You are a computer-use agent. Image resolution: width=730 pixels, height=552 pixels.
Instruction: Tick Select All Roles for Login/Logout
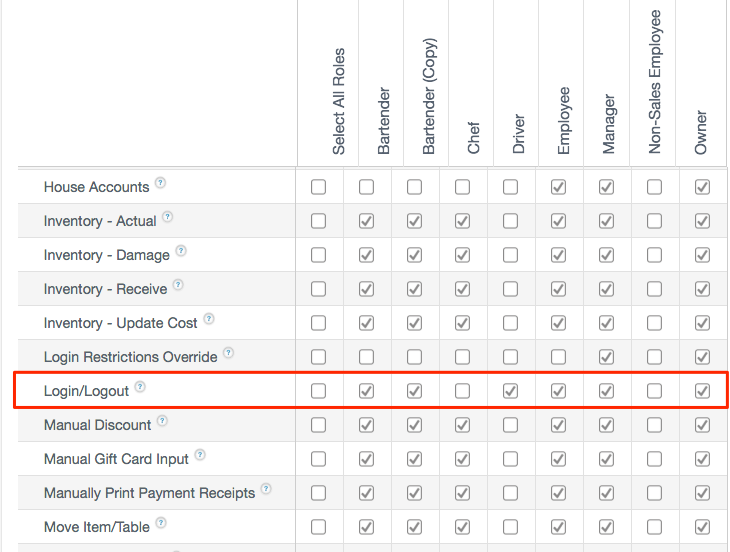(x=318, y=391)
